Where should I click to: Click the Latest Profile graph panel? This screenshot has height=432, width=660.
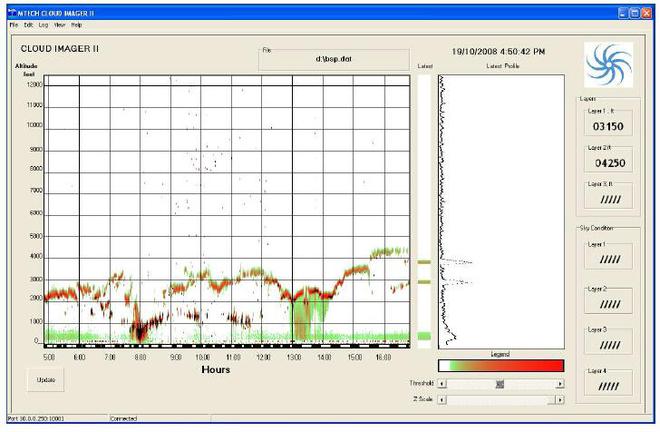[501, 212]
